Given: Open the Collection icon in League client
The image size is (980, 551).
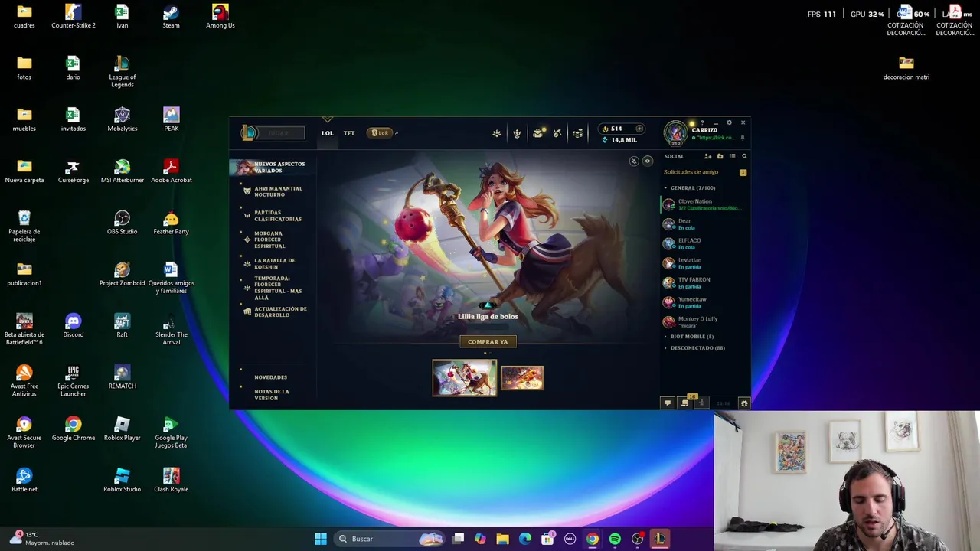Looking at the screenshot, I should coord(497,133).
